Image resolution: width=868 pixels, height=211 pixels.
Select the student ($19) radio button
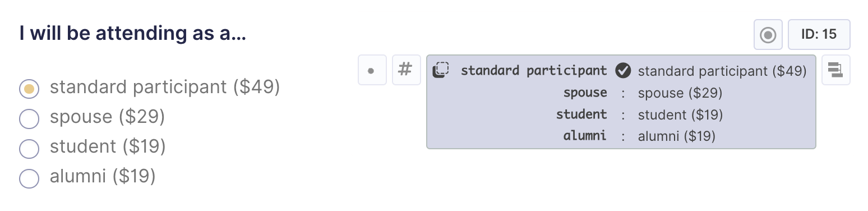pos(29,148)
